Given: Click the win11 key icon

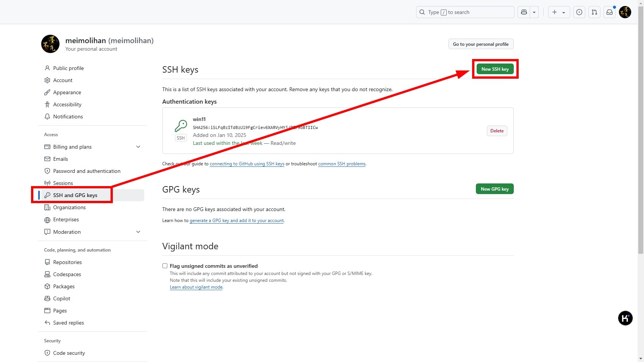Looking at the screenshot, I should (181, 126).
